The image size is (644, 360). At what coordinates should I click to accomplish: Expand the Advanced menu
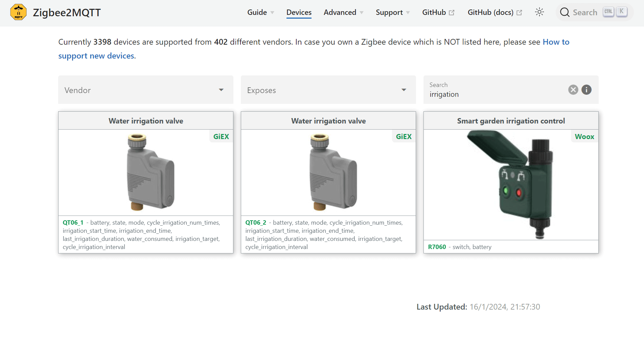point(343,13)
